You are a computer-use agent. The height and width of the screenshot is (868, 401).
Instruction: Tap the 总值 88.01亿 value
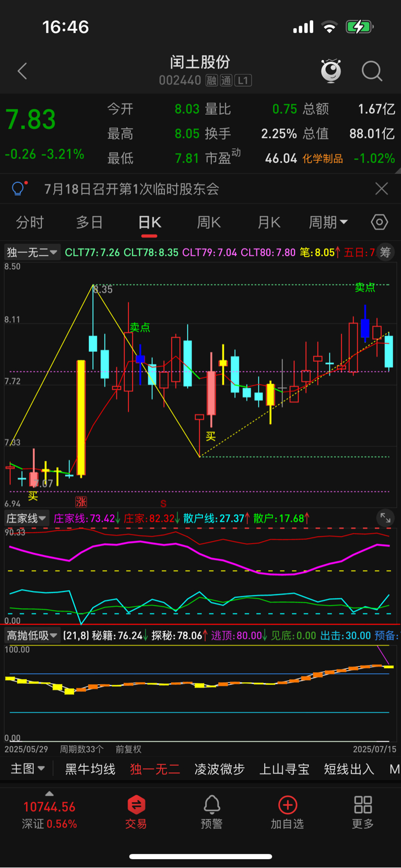[372, 134]
